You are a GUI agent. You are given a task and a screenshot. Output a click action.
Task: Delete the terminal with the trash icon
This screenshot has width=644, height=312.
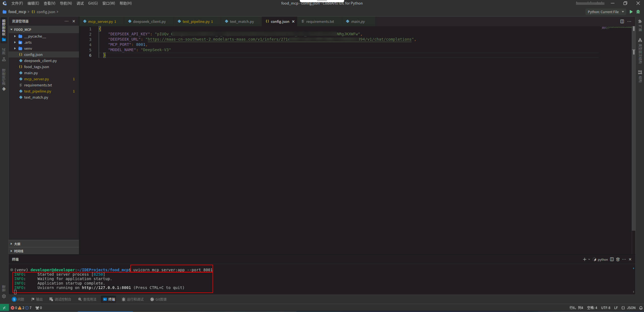click(618, 259)
